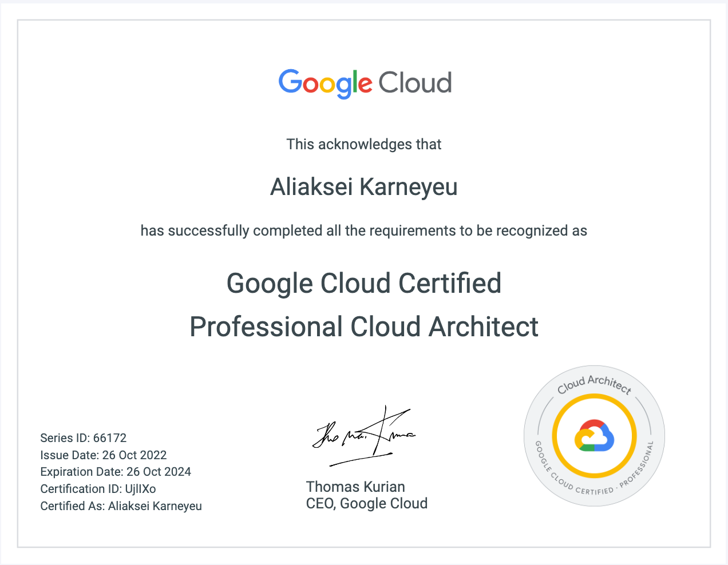Click the multicolor cloud icon inside the badge
This screenshot has width=728, height=565.
594,436
